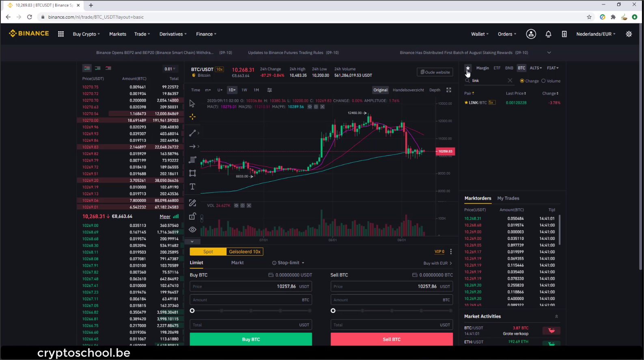Open the 0.01 price grouping dropdown
The height and width of the screenshot is (360, 644).
click(170, 69)
